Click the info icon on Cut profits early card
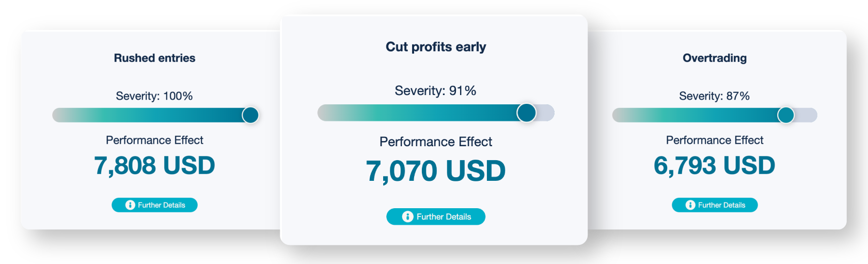 pos(407,216)
